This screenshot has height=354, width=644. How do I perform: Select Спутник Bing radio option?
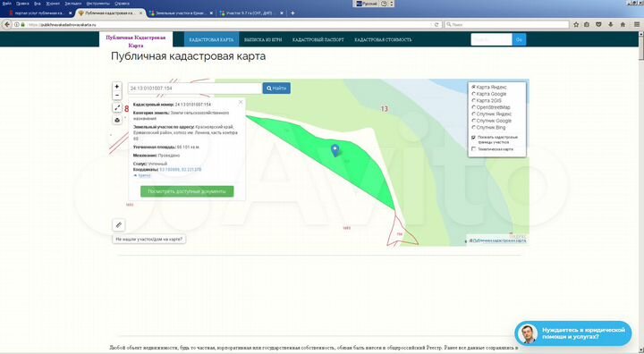coord(473,128)
